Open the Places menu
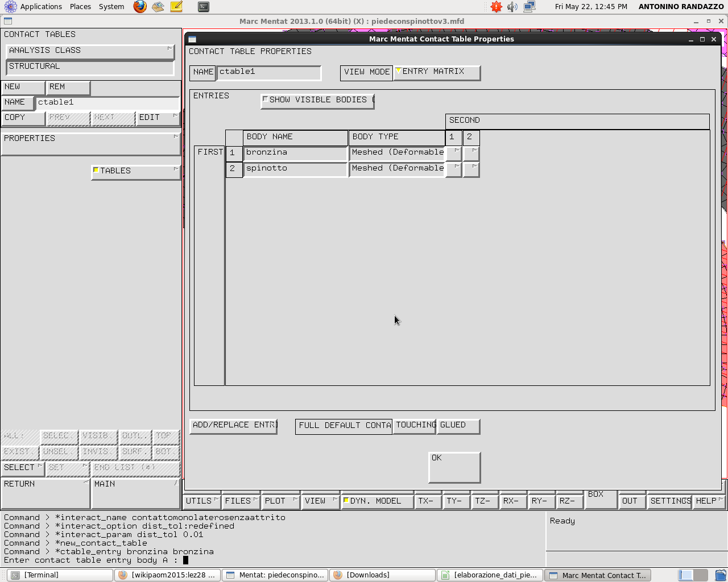 [80, 7]
